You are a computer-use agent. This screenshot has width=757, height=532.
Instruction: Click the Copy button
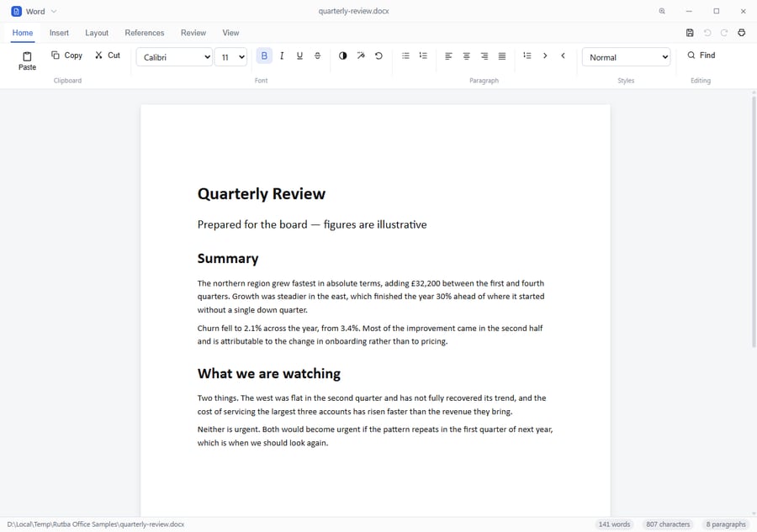(x=66, y=55)
